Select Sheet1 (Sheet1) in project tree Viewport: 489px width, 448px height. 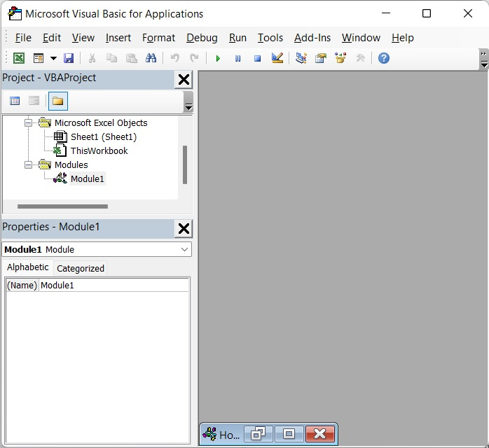(104, 136)
